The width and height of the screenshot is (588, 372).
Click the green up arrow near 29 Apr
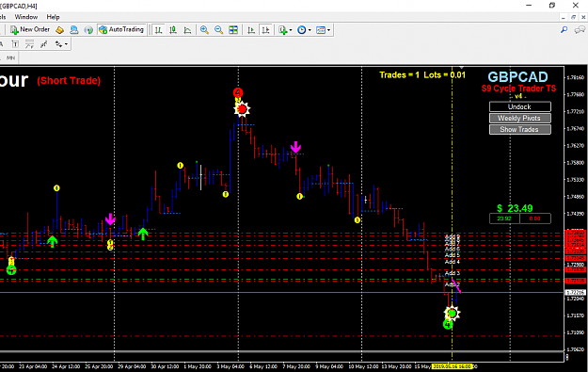tap(143, 234)
